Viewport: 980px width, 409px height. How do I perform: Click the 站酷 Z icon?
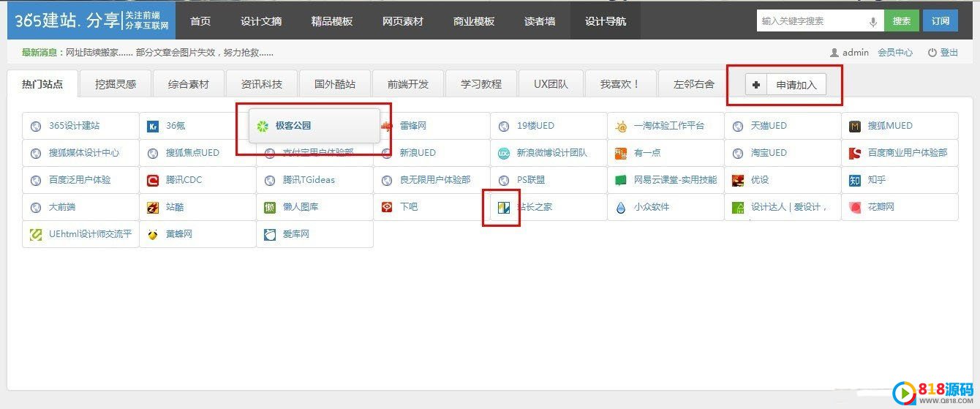(x=153, y=207)
